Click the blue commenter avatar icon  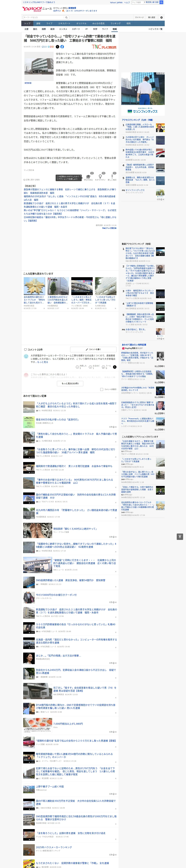point(26,356)
